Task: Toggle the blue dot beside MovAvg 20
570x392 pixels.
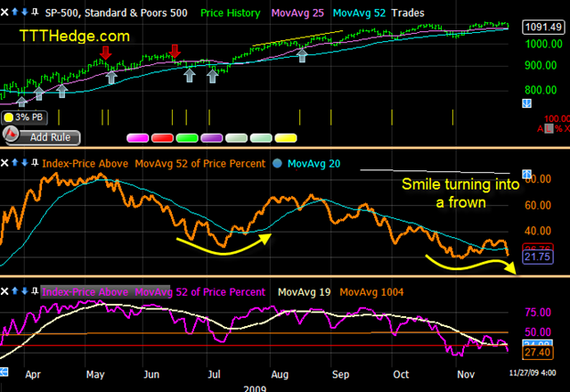Action: (277, 164)
